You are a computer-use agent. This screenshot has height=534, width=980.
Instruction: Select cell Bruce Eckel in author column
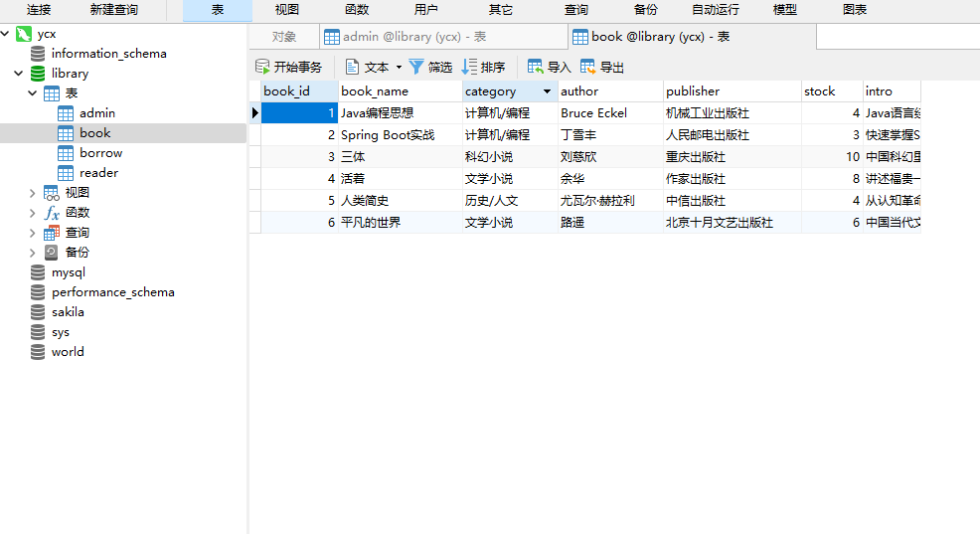pyautogui.click(x=610, y=113)
